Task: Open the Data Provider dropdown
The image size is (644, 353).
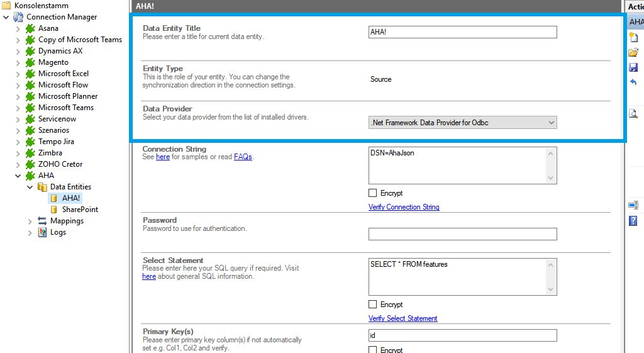Action: pos(551,123)
